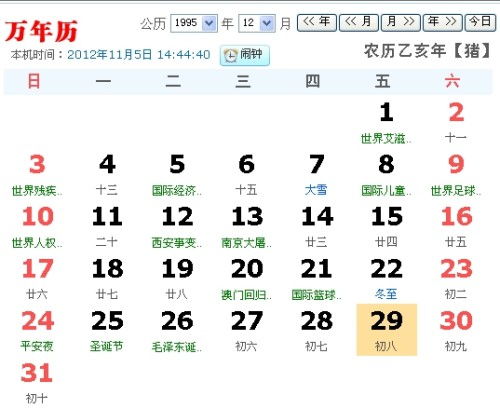The width and height of the screenshot is (500, 408).
Task: Go to next year button
Action: pos(443,23)
